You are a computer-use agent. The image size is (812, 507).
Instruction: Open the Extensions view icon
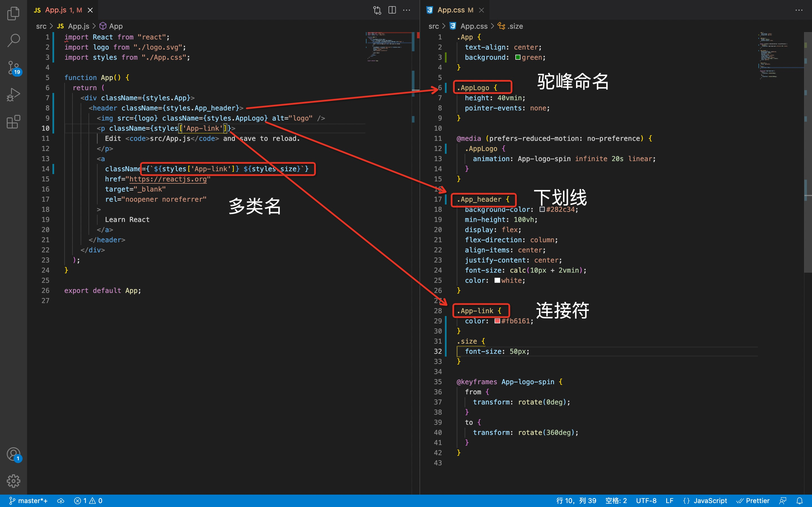tap(14, 122)
